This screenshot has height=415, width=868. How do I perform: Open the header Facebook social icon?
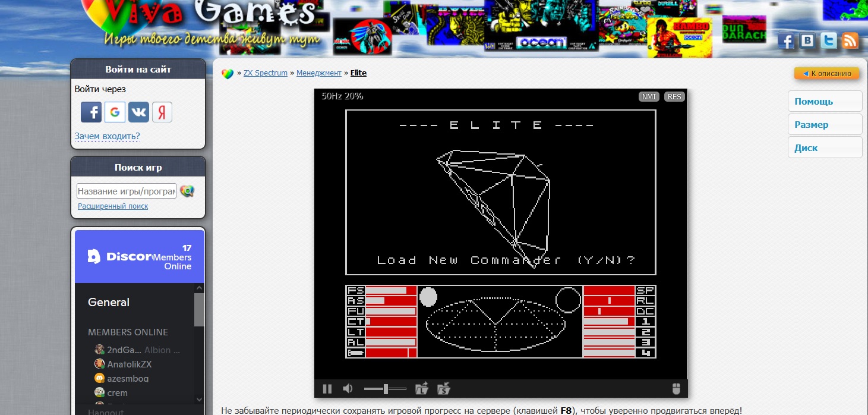786,40
